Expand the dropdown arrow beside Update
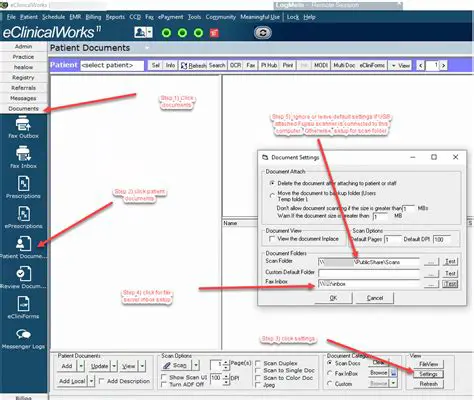 click(114, 366)
